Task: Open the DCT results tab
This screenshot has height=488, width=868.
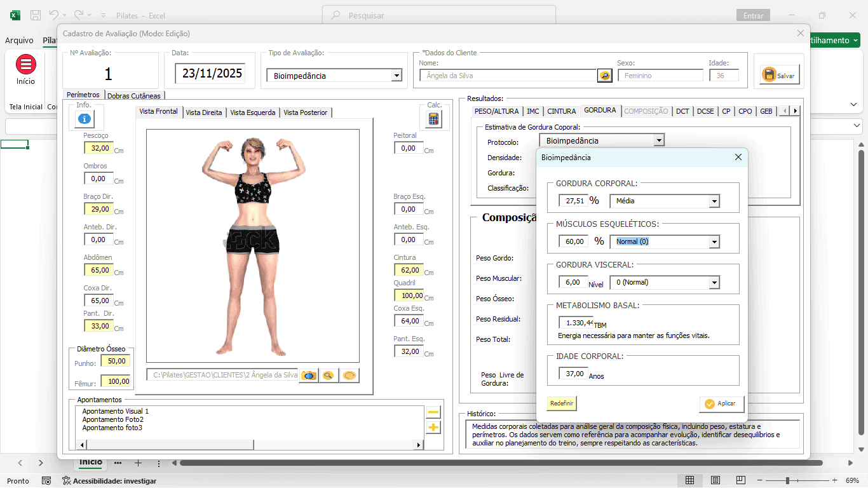Action: click(682, 111)
